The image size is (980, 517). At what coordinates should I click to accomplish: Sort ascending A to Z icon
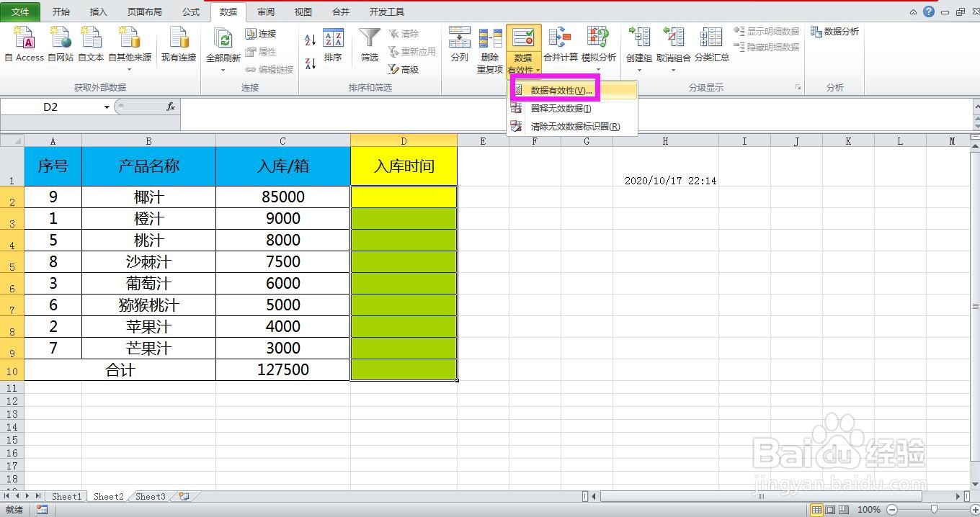click(x=311, y=40)
